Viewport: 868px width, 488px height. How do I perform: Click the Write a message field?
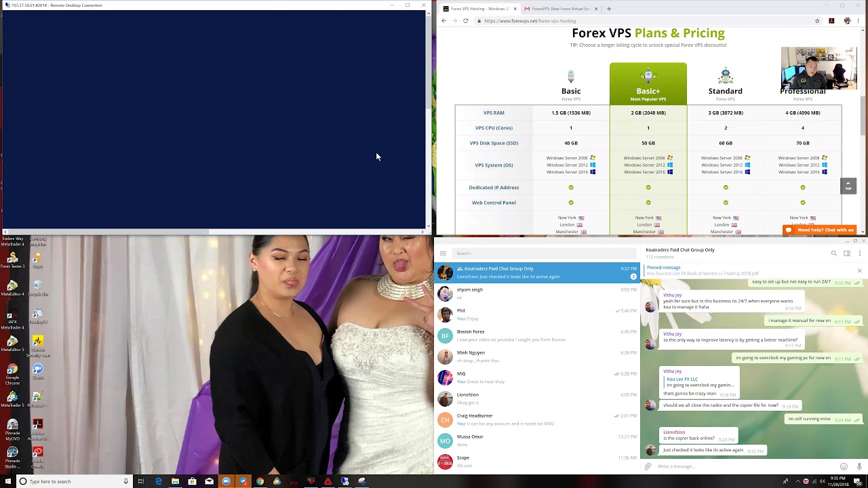pyautogui.click(x=746, y=466)
